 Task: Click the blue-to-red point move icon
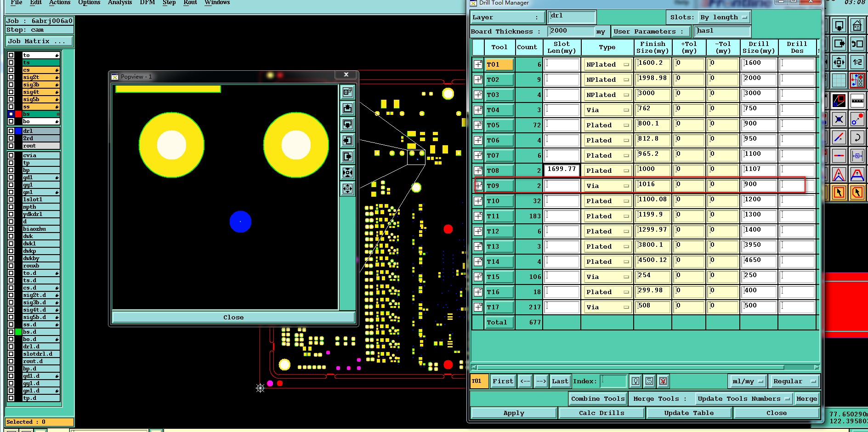click(x=857, y=119)
